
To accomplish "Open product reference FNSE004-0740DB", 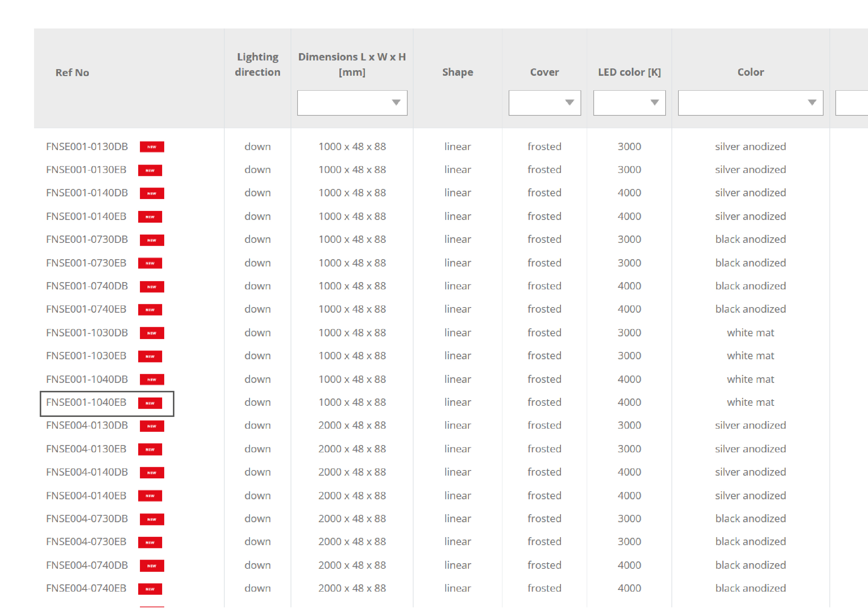I will pyautogui.click(x=87, y=565).
